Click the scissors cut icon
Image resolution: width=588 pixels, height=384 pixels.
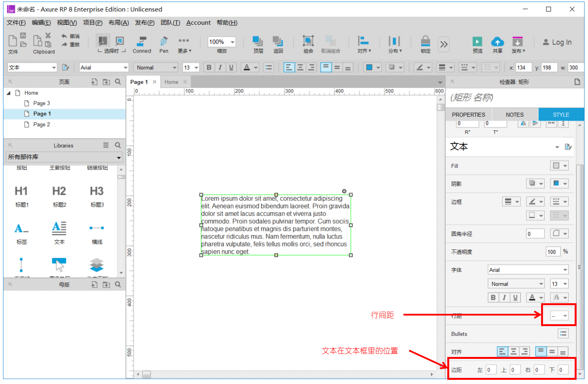(48, 35)
